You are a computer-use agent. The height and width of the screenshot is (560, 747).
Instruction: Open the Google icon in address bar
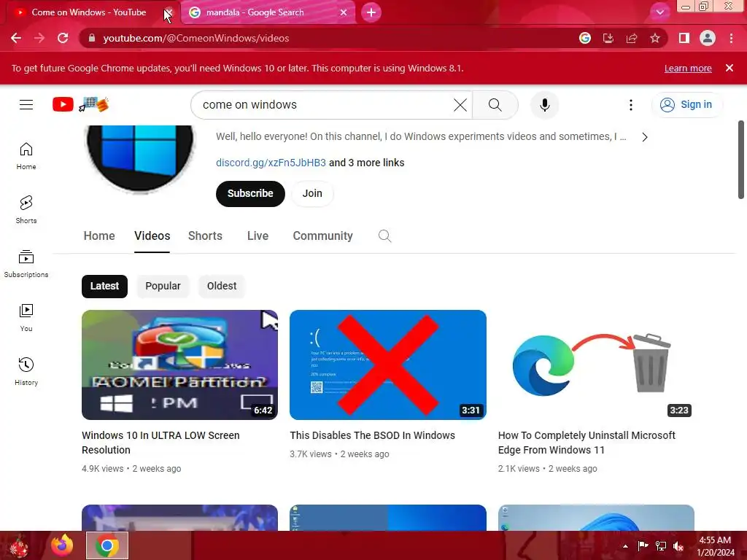pos(585,38)
